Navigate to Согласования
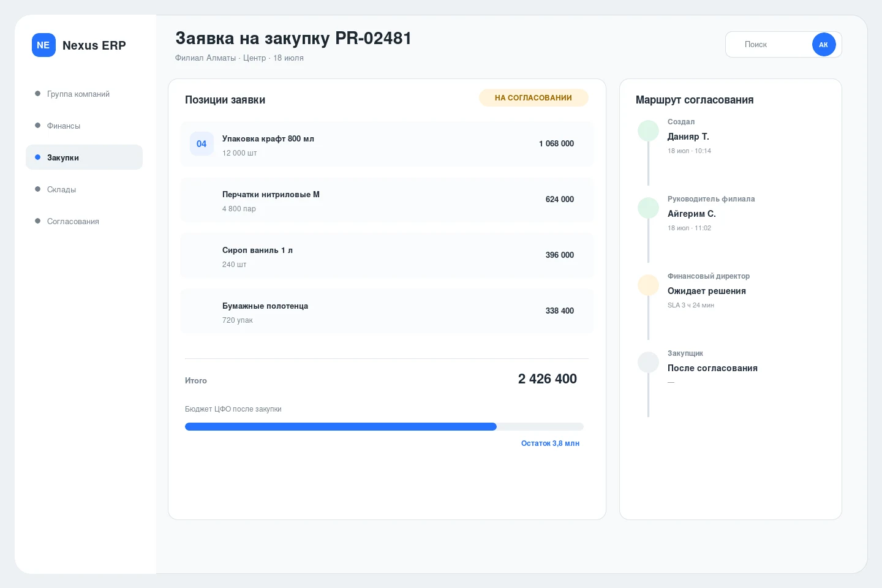This screenshot has height=588, width=882. tap(84, 221)
